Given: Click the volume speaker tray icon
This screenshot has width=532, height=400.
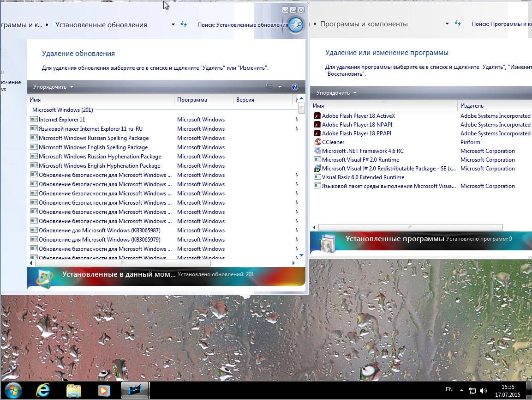Looking at the screenshot, I should pos(484,391).
